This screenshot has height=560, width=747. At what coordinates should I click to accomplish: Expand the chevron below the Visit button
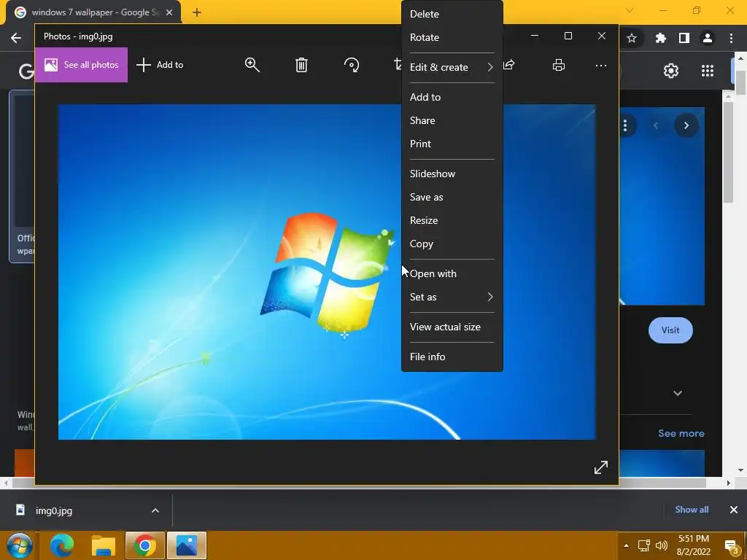pyautogui.click(x=678, y=393)
